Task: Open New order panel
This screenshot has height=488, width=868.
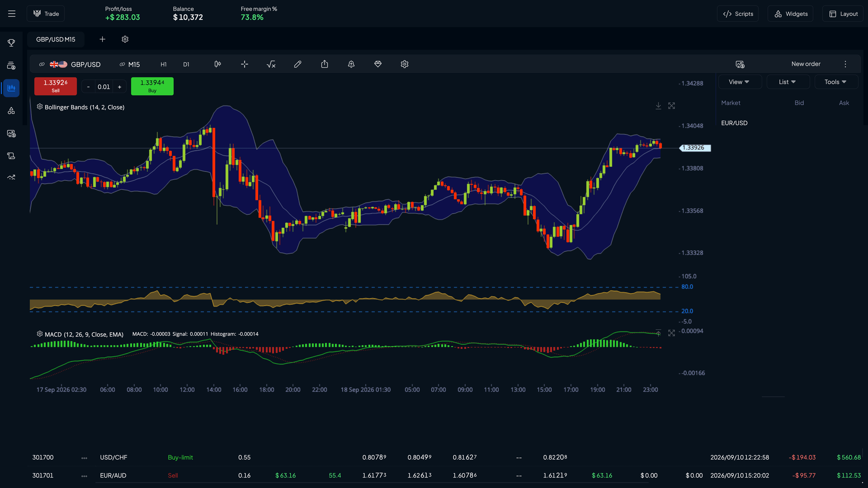Action: [x=806, y=64]
